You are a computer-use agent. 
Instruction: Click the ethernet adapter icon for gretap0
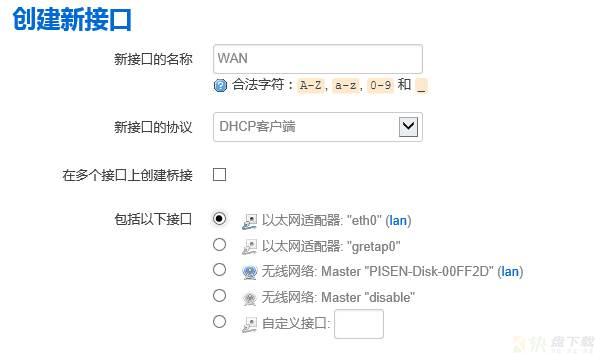pyautogui.click(x=249, y=247)
